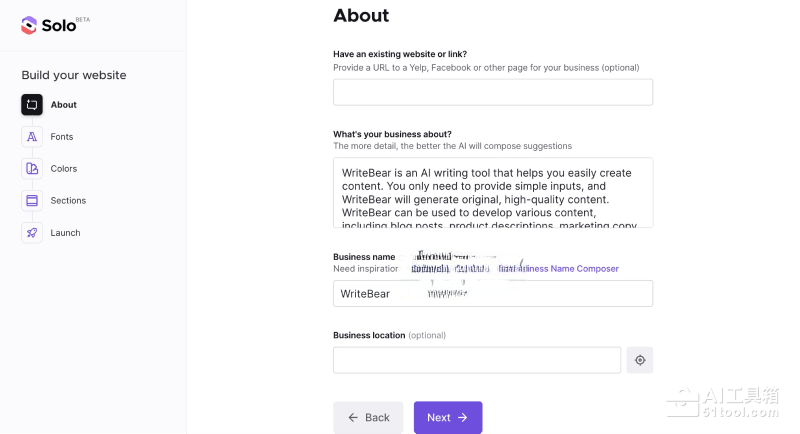Go to the Colors step label
Screen dimensions: 800x434
(x=64, y=169)
